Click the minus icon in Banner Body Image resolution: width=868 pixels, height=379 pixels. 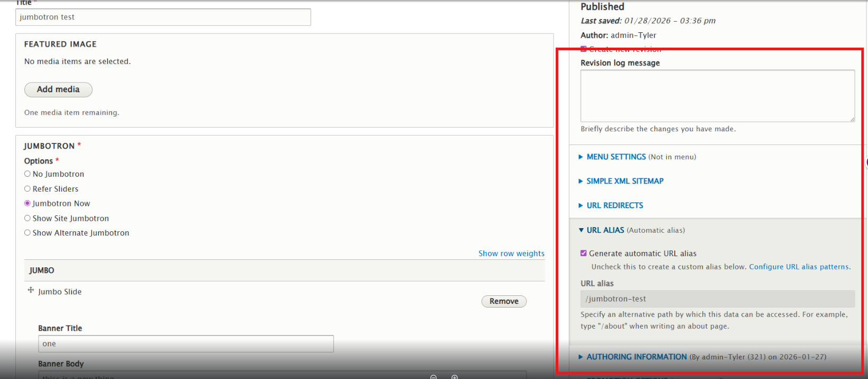(433, 376)
